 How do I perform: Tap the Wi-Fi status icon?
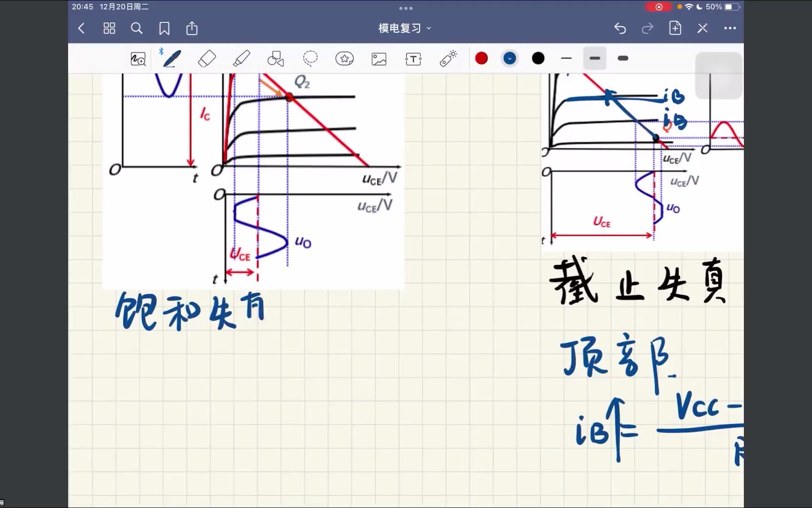(x=689, y=7)
